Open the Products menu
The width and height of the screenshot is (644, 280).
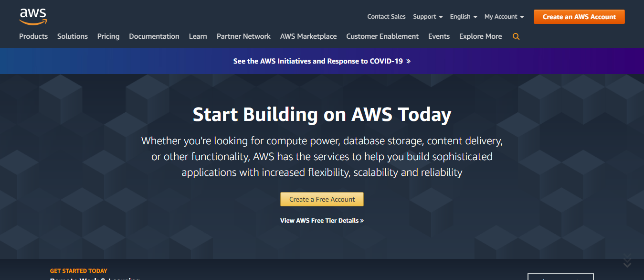point(33,36)
